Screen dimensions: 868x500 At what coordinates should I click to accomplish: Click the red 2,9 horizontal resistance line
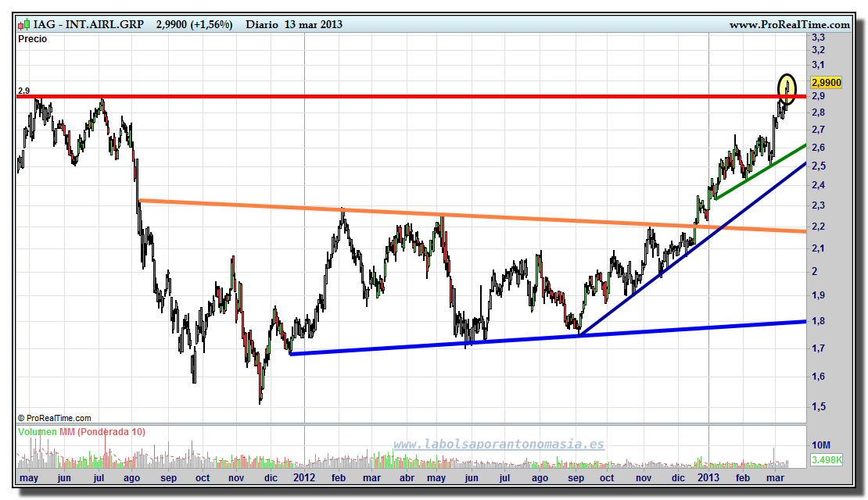pos(391,96)
